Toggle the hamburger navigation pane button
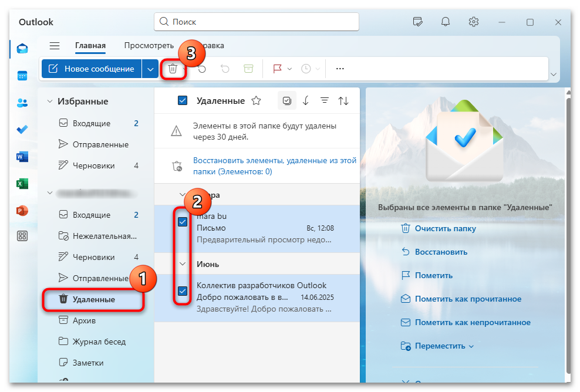Screen dimensions: 580x392 (x=55, y=46)
